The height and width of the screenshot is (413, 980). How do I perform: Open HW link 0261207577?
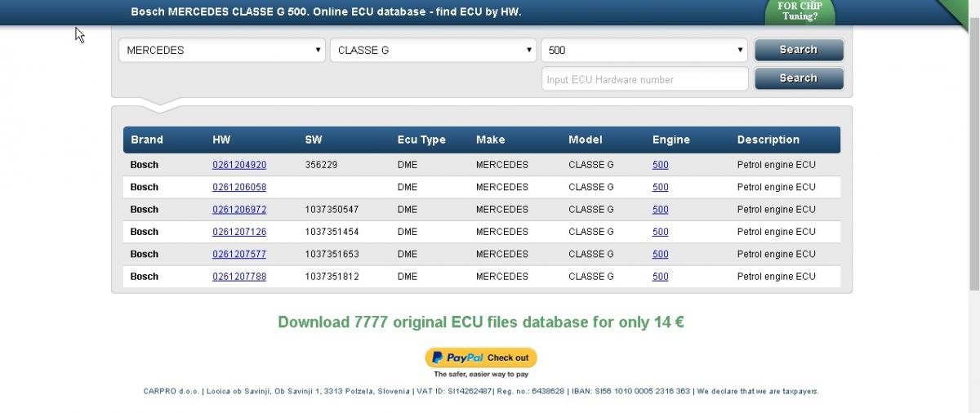pyautogui.click(x=239, y=254)
